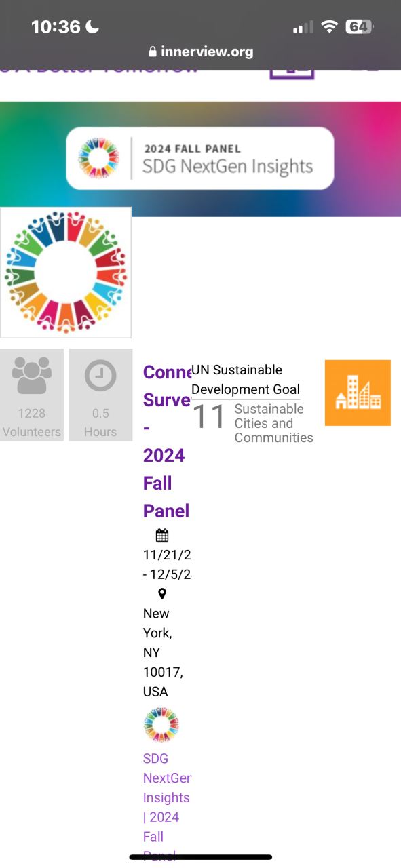Screen dimensions: 401x868
Task: Tap the clock icon on Hours tile
Action: [x=100, y=376]
